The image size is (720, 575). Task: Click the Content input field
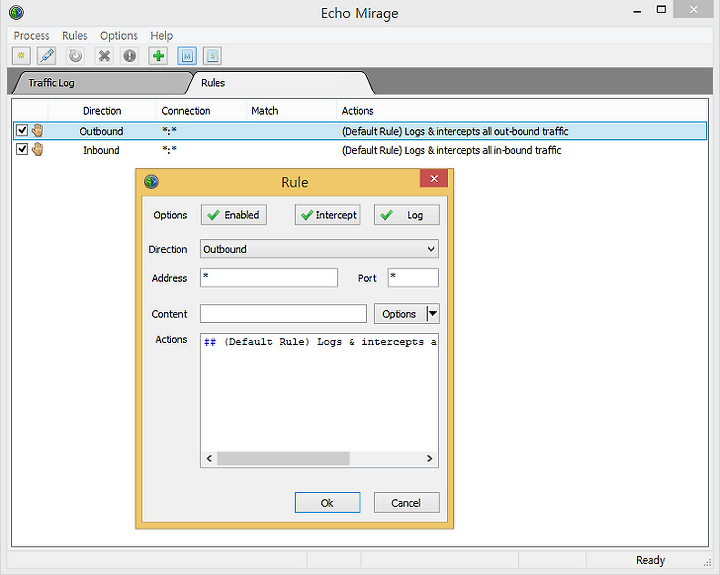(283, 314)
